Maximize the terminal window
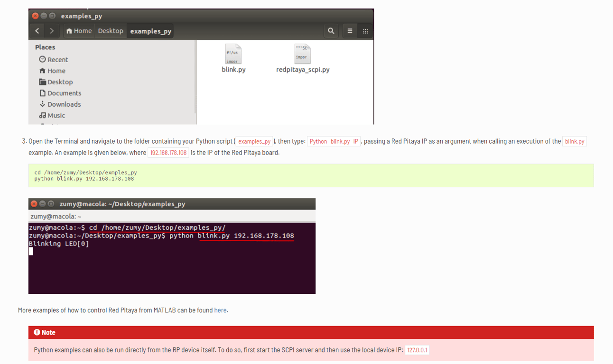This screenshot has height=364, width=613. coord(51,204)
